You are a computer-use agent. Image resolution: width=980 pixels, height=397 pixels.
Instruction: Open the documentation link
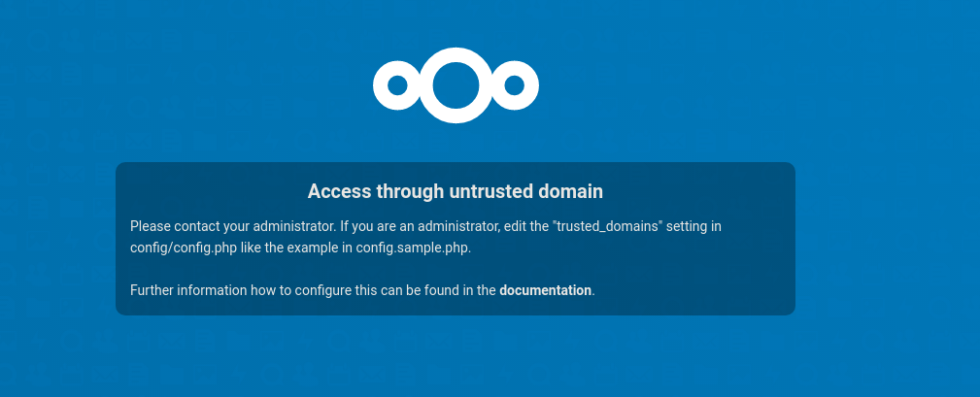pyautogui.click(x=545, y=290)
